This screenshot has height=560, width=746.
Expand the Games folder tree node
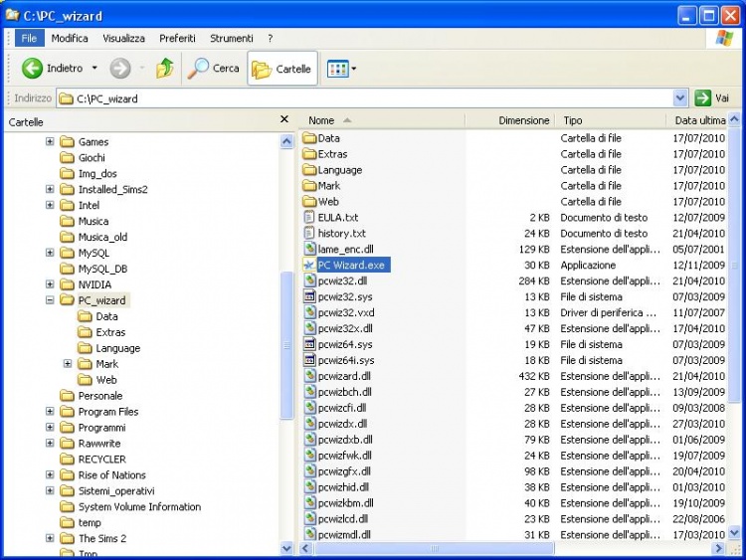tap(51, 142)
